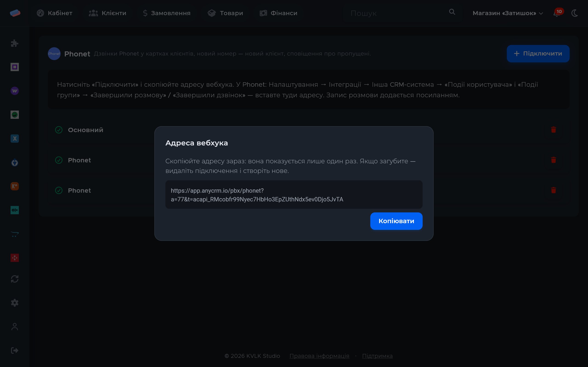Open the Підтримка footer link
The width and height of the screenshot is (588, 367).
pyautogui.click(x=377, y=356)
